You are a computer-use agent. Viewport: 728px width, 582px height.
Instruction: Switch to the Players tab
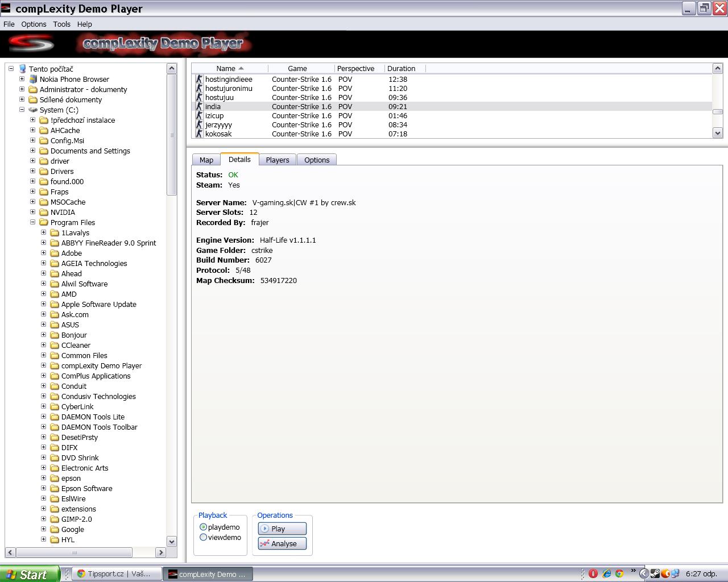(x=278, y=160)
